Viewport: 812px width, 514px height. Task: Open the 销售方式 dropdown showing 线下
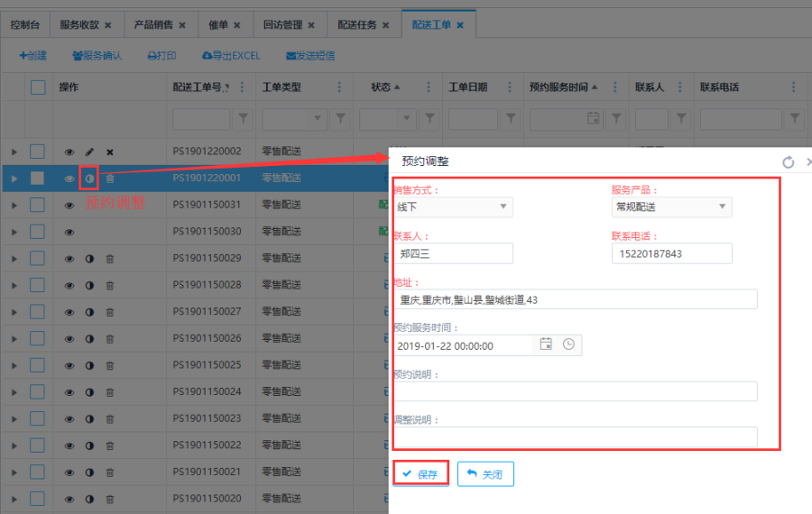453,207
